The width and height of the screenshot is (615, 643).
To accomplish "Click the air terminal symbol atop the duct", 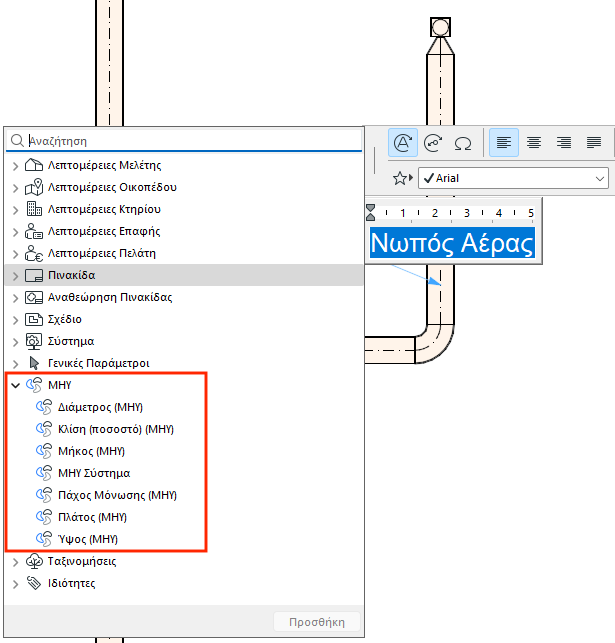I will [x=440, y=27].
